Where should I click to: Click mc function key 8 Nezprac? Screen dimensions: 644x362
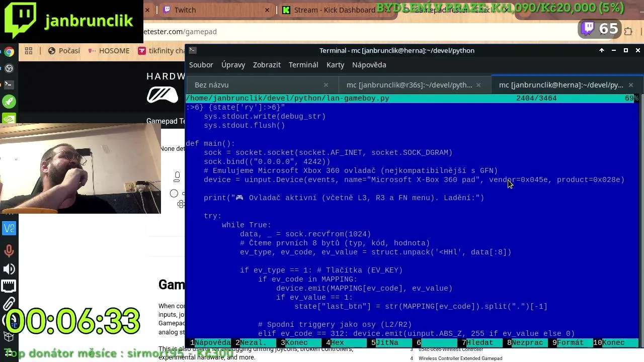pyautogui.click(x=527, y=342)
